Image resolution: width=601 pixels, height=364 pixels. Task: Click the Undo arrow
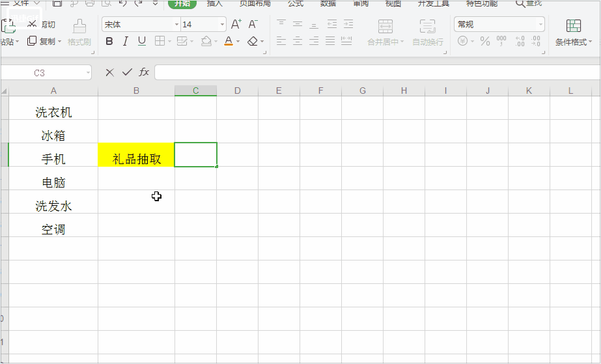coord(122,3)
